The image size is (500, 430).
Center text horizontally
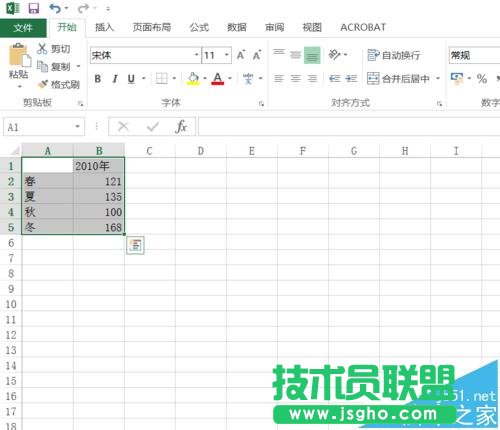point(295,79)
